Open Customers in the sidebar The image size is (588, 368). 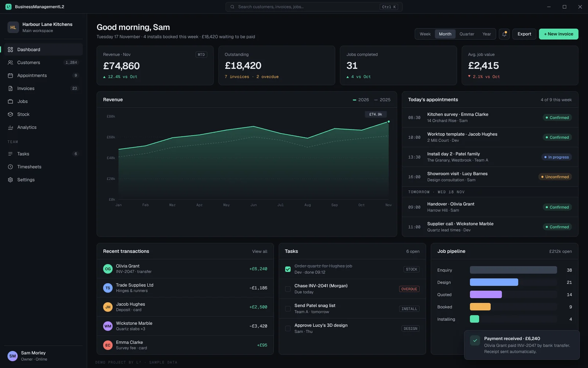[x=43, y=63]
